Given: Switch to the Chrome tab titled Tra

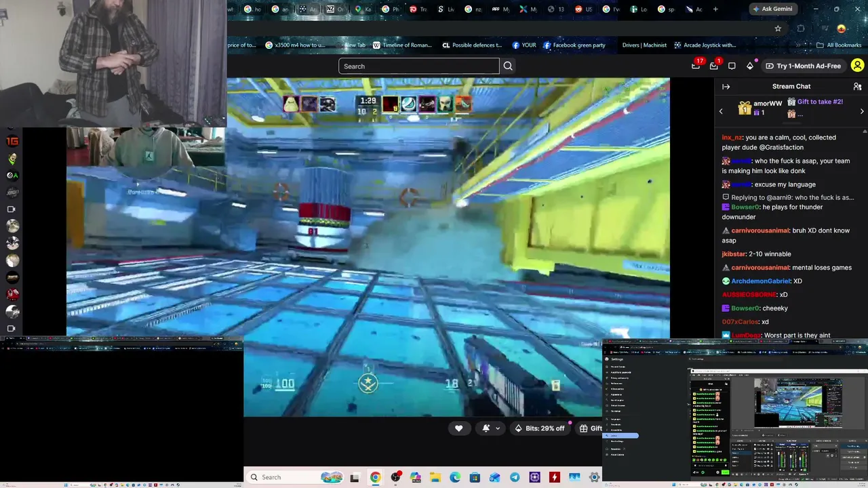Looking at the screenshot, I should (418, 9).
